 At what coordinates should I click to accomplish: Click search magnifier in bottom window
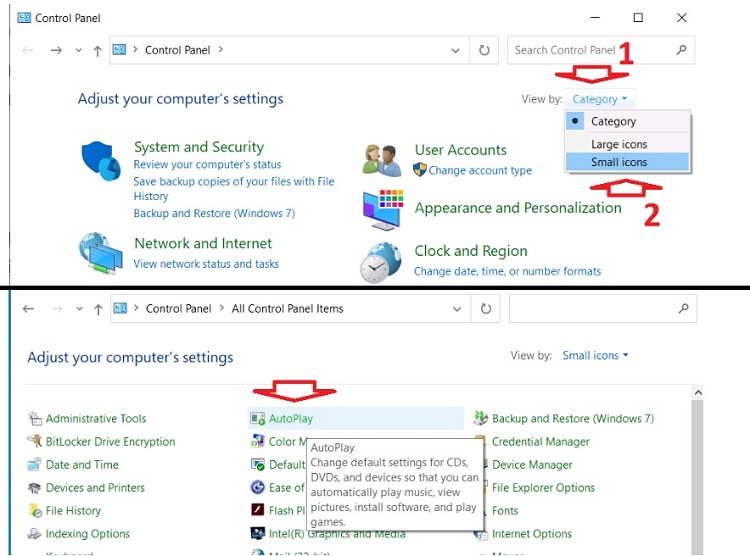(x=684, y=309)
